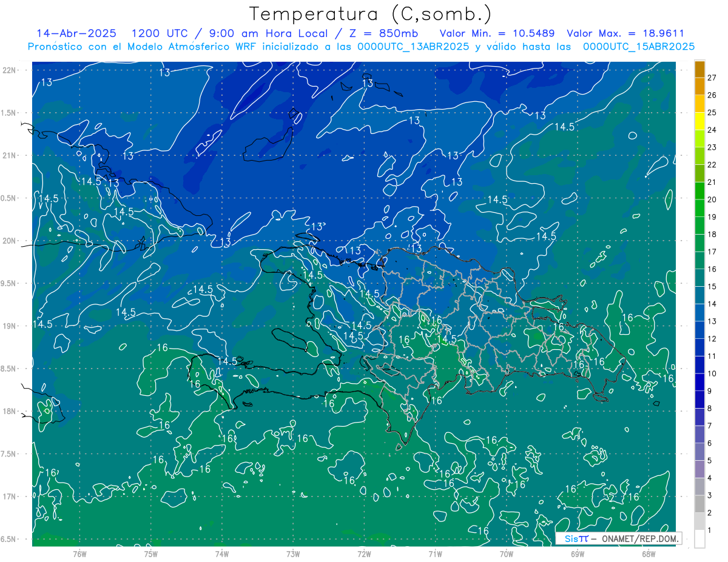The image size is (728, 562).
Task: Click the "17N" latitude axis label
Action: tap(9, 497)
